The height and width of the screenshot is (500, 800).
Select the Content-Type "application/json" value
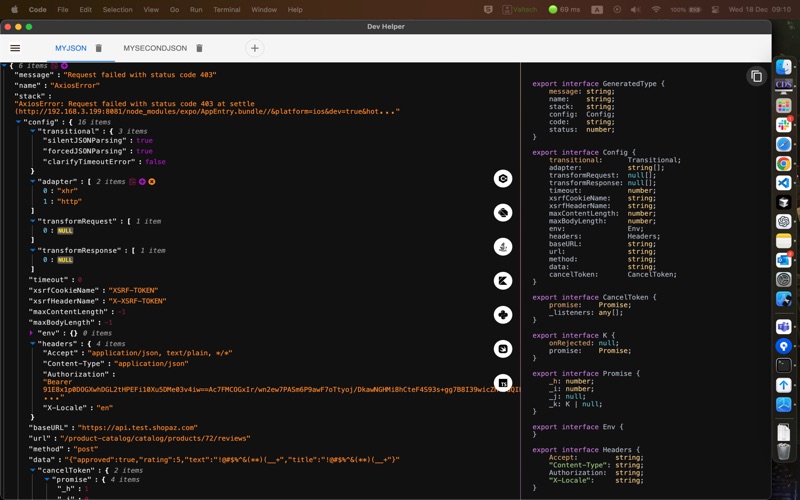[x=151, y=364]
